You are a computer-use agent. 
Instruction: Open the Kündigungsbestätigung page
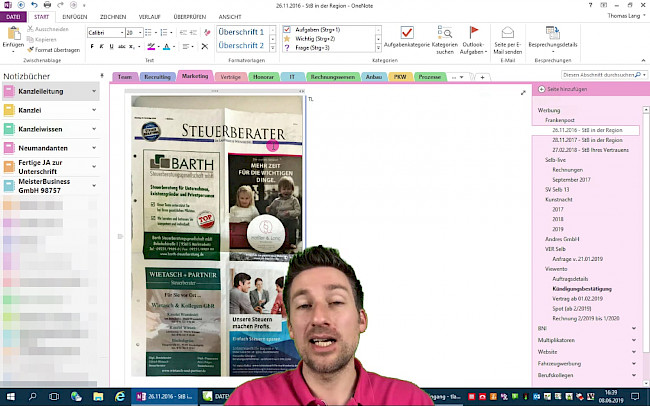(581, 288)
